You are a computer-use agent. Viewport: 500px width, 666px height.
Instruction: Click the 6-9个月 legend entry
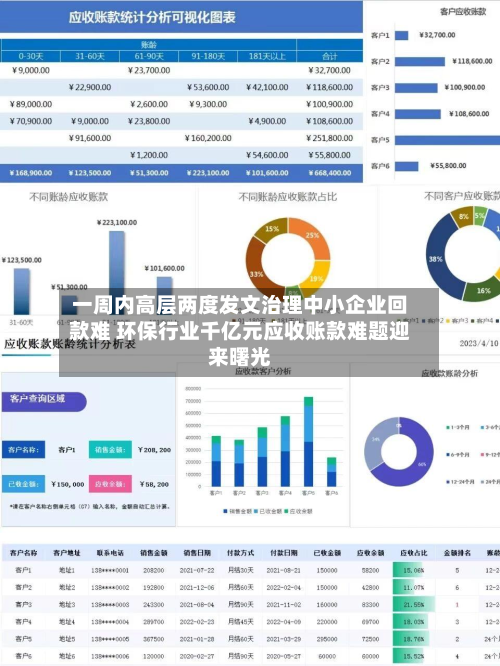(x=458, y=454)
